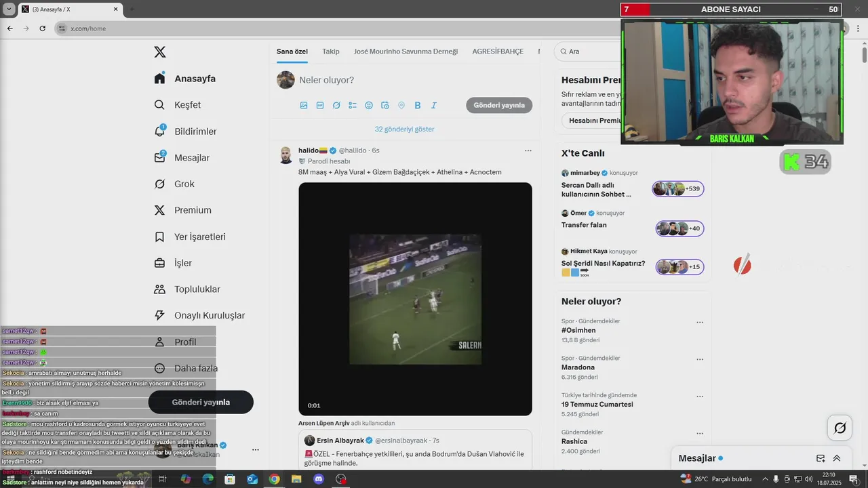Open Daha fazla menu
Screen dimensions: 868x488
(x=186, y=369)
